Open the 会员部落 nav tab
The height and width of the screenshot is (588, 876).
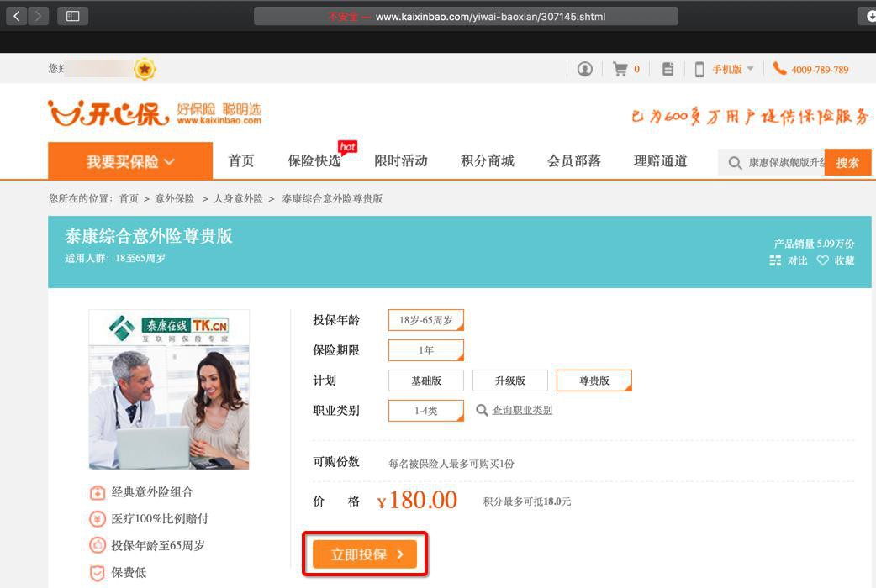click(x=573, y=160)
